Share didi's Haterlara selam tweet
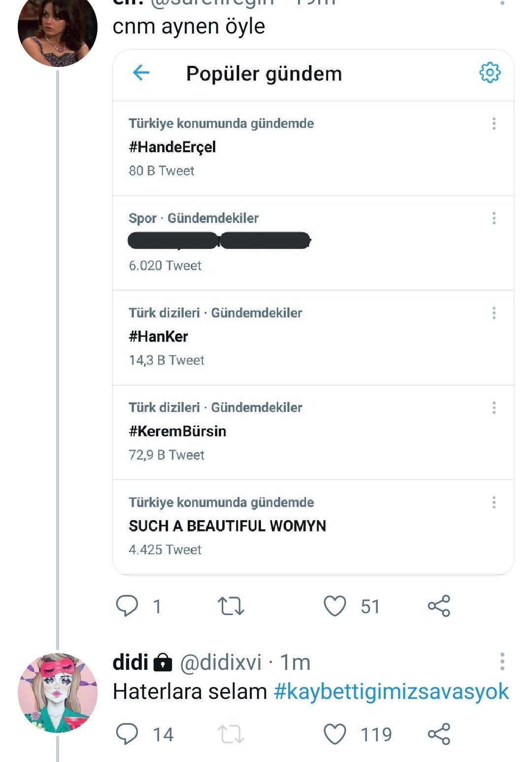This screenshot has width=532, height=762. click(439, 734)
